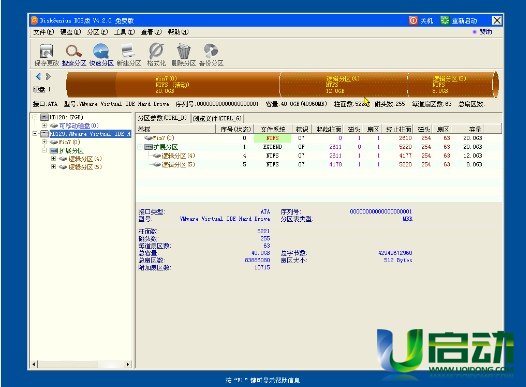Click the 重新启动 restart button
The height and width of the screenshot is (387, 526).
pyautogui.click(x=459, y=21)
